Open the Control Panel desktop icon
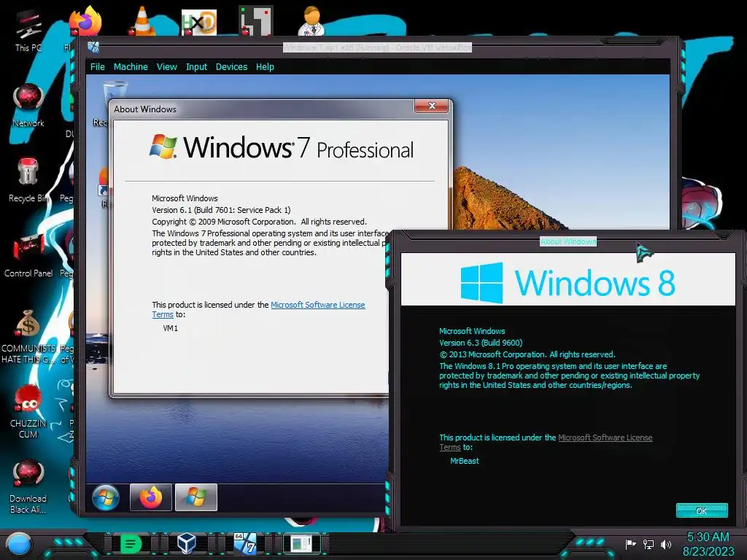This screenshot has height=560, width=747. (x=28, y=255)
